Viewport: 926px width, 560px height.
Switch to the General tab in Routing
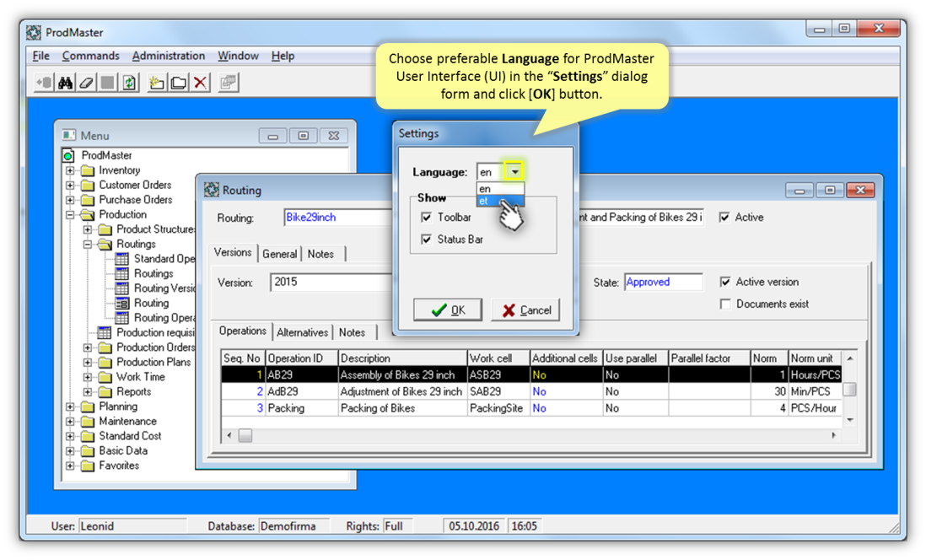point(280,254)
